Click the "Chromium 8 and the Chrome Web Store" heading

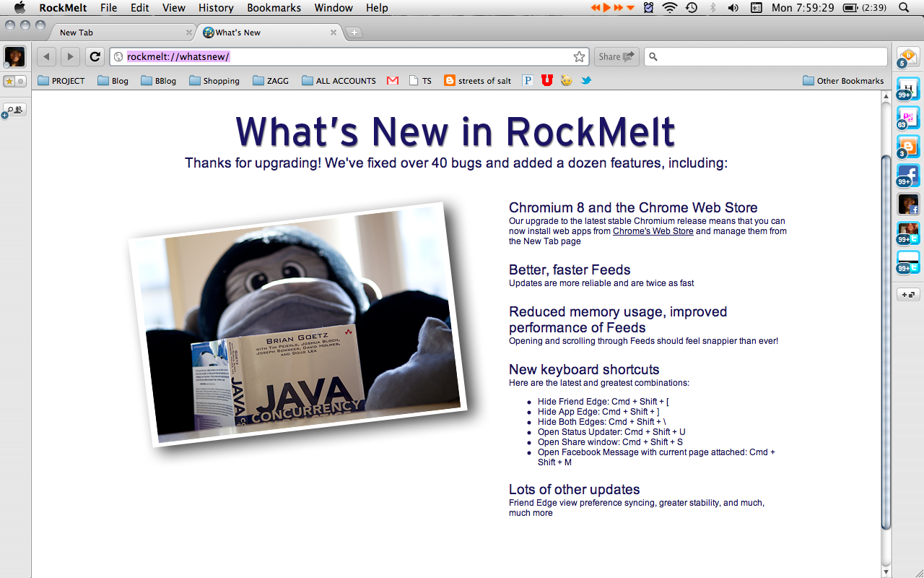click(x=633, y=208)
